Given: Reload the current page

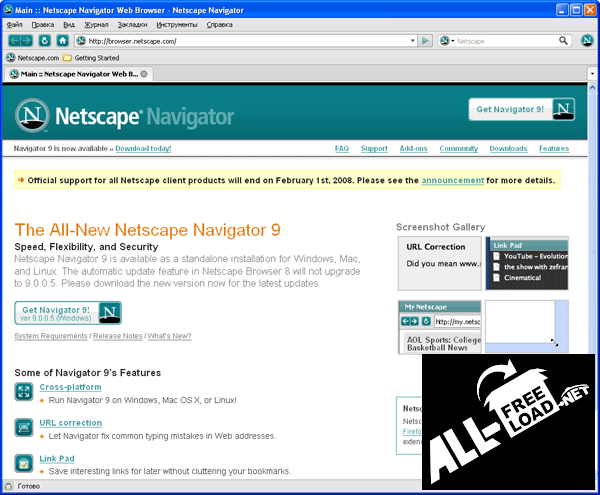Looking at the screenshot, I should point(44,41).
